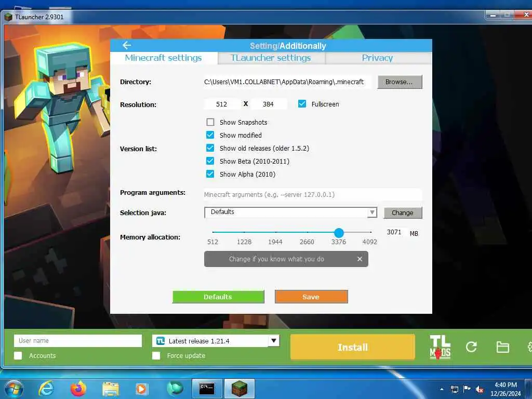532x399 pixels.
Task: Dismiss the 'Change if you know' hint
Action: [360, 259]
